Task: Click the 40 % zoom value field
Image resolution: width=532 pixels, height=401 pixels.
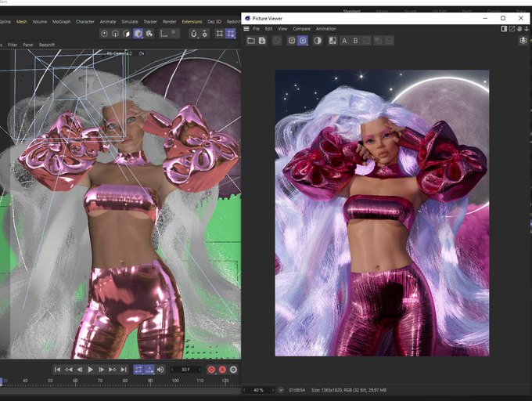Action: click(x=258, y=390)
